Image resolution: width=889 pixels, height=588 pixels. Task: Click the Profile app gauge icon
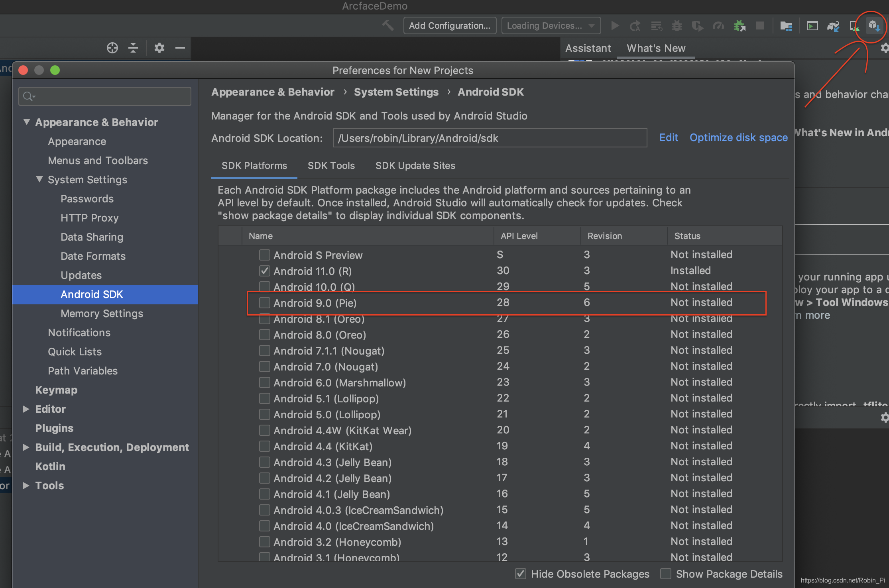click(718, 26)
